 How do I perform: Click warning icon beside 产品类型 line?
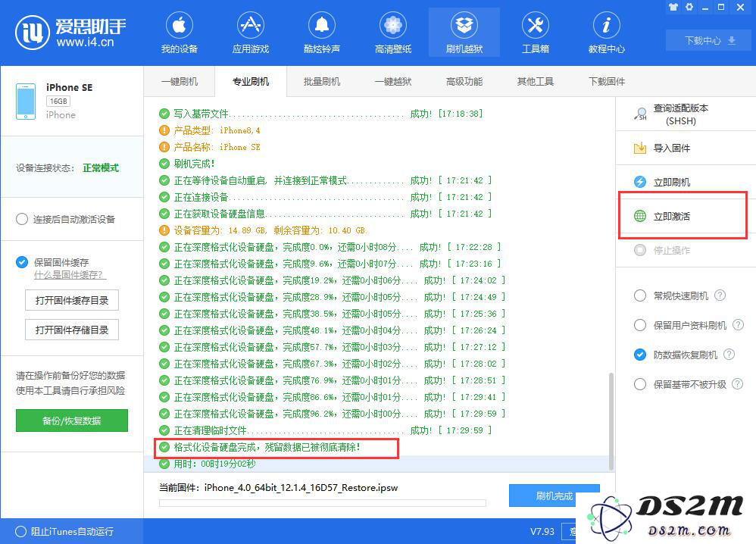click(164, 130)
